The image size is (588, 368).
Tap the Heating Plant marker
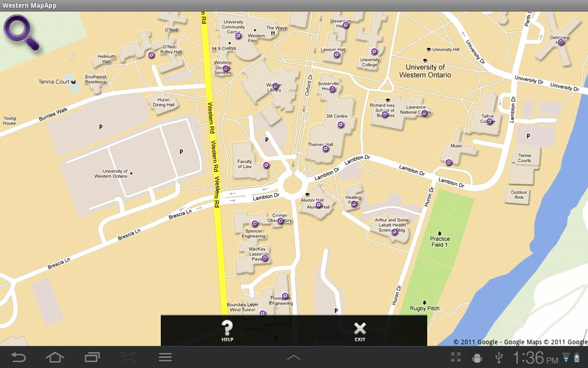tap(354, 204)
